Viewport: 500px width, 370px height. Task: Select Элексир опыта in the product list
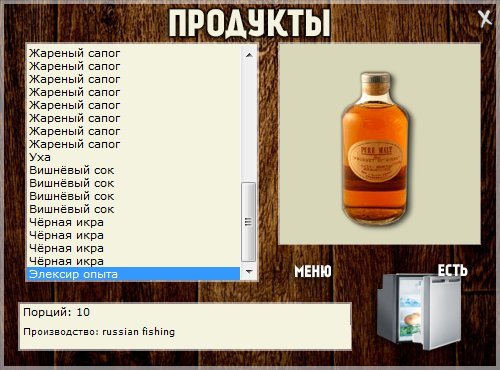(x=133, y=274)
